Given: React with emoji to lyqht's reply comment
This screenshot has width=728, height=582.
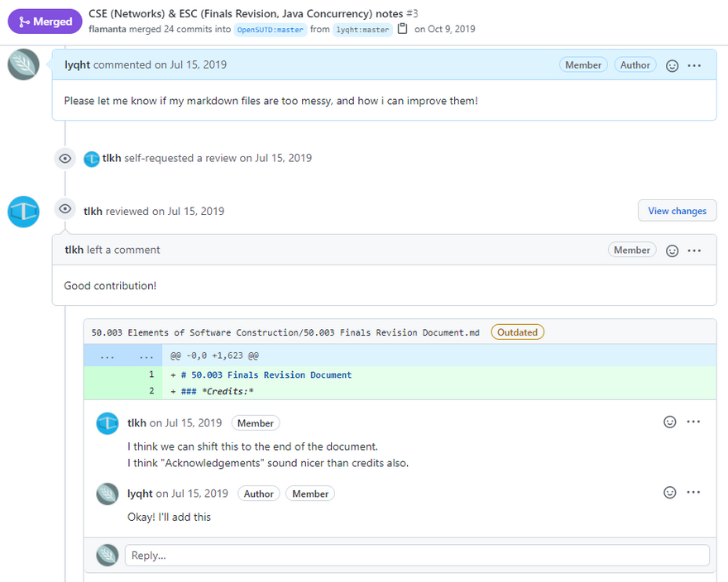Looking at the screenshot, I should [x=669, y=493].
